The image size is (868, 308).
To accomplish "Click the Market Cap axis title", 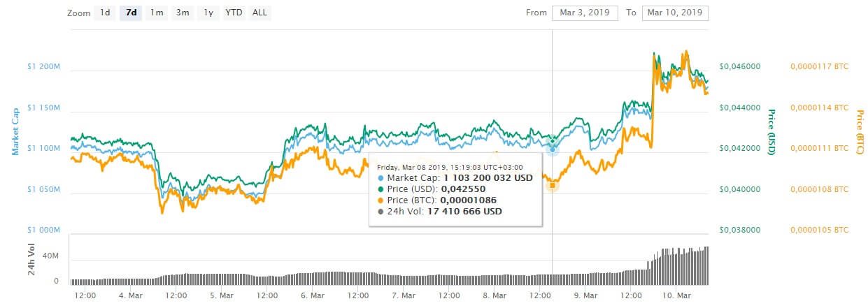I will pos(15,131).
